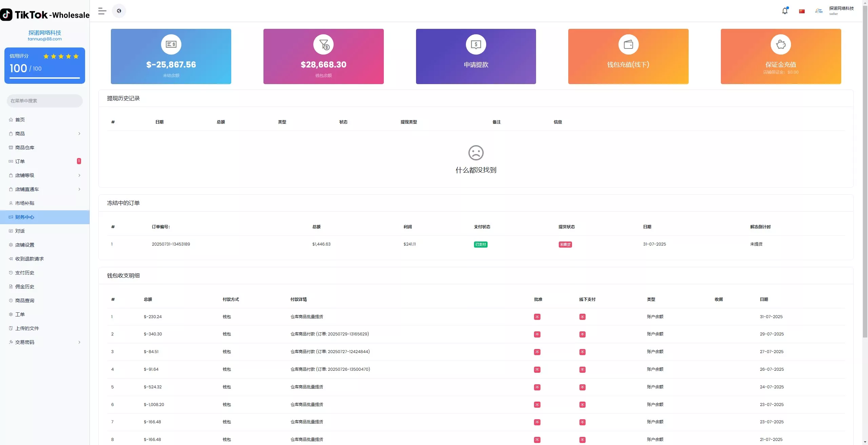
Task: Click the 未提货 red status badge
Action: [565, 245]
